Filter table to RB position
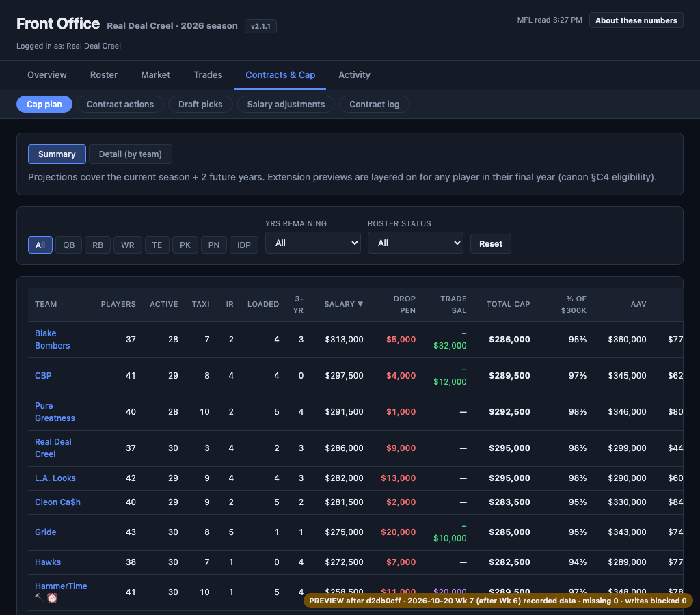Image resolution: width=700 pixels, height=615 pixels. coord(98,245)
